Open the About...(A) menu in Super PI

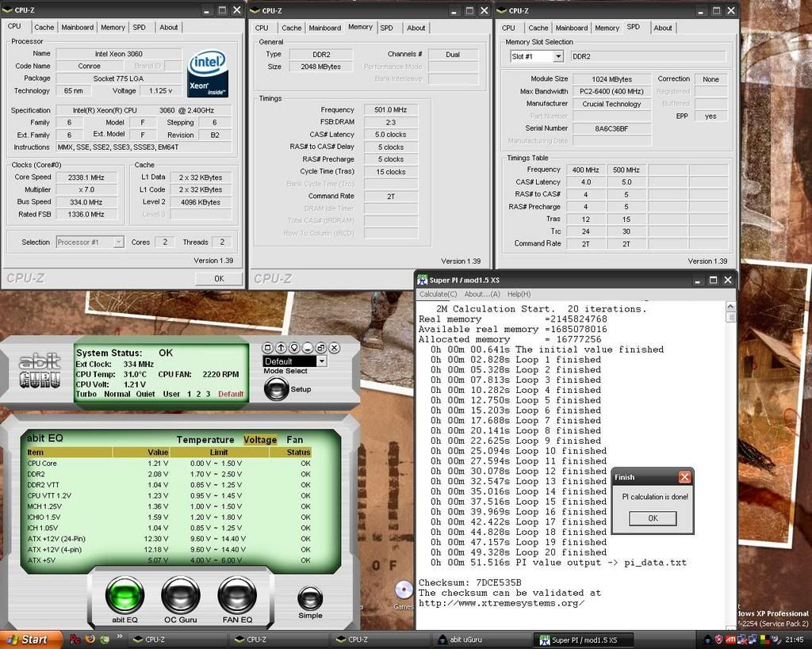click(482, 294)
